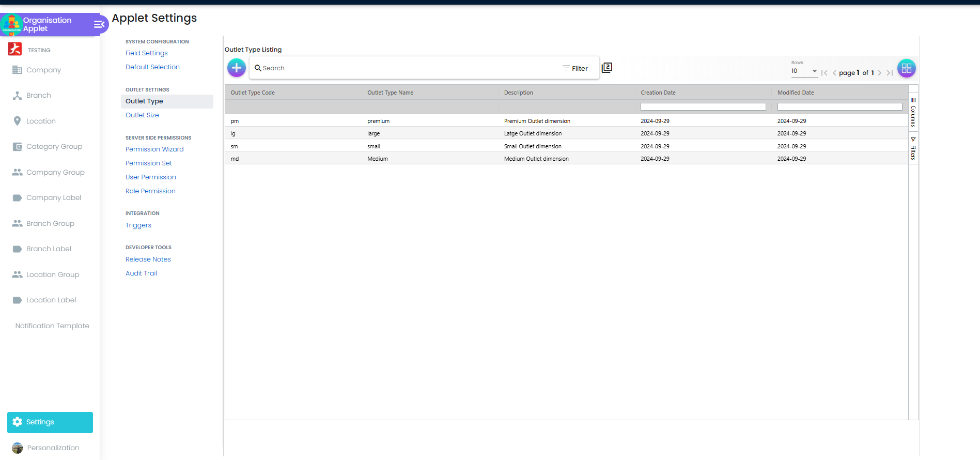Open the Permission Wizard link
The width and height of the screenshot is (980, 460).
pos(154,149)
